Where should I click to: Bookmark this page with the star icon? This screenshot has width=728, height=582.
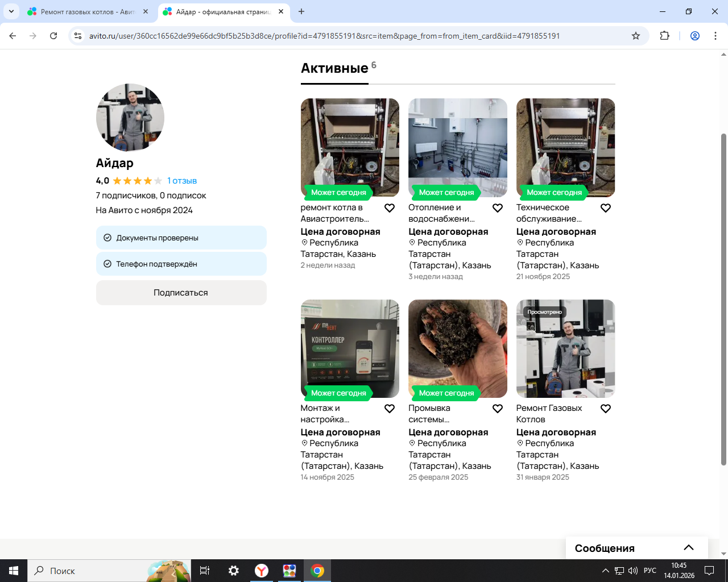tap(636, 36)
